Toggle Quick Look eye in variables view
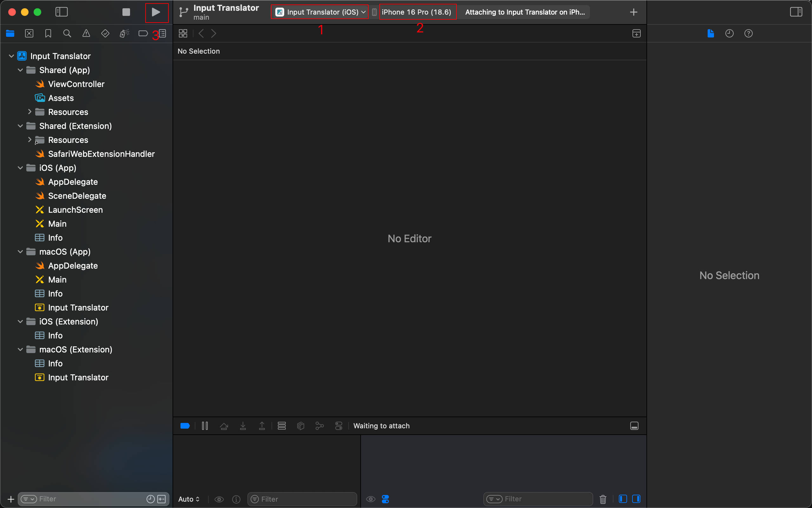The height and width of the screenshot is (508, 812). coord(219,499)
